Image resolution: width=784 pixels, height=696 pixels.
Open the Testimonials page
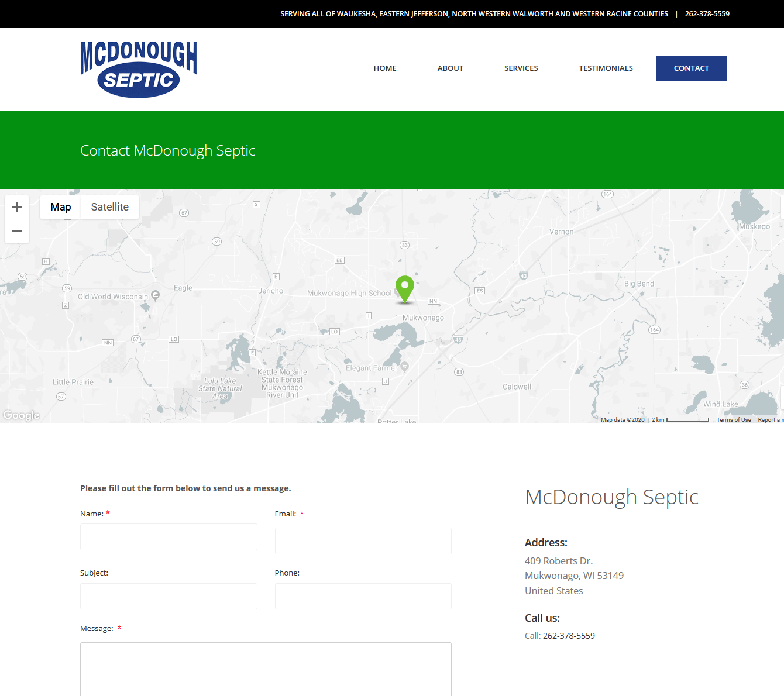606,68
